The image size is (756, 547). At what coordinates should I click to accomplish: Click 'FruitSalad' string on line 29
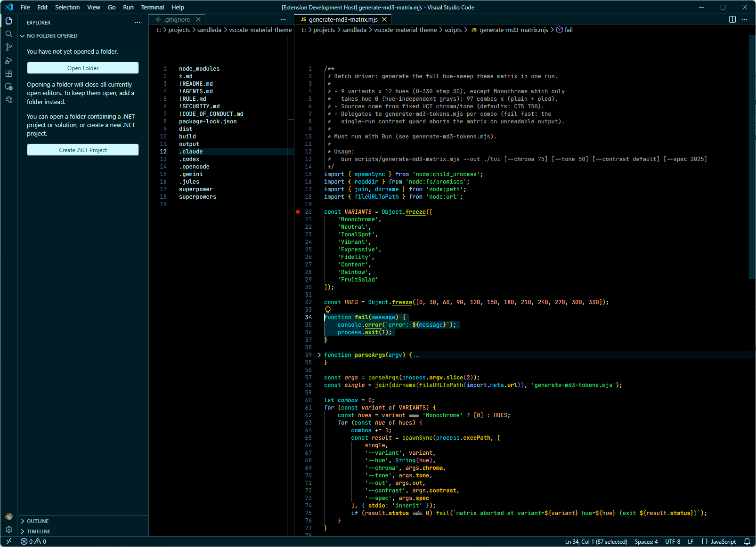pos(358,280)
